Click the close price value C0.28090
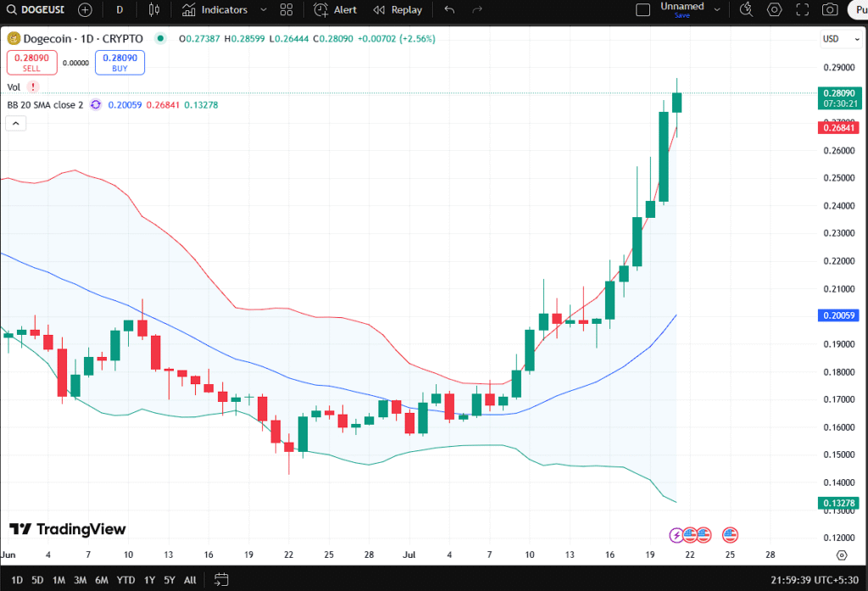Viewport: 868px width, 591px height. pyautogui.click(x=332, y=39)
